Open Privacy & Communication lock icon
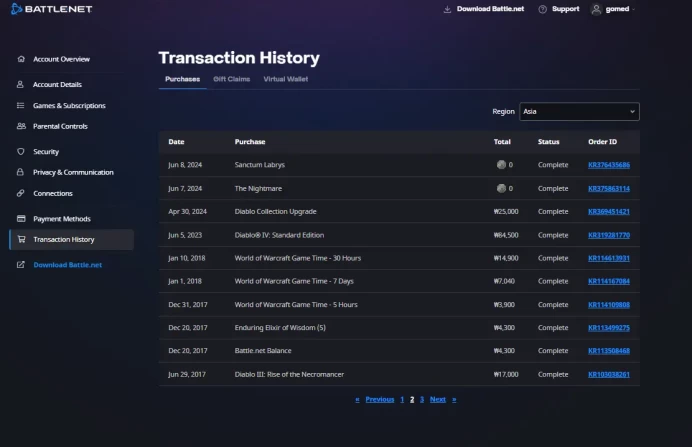This screenshot has width=692, height=447. [x=20, y=172]
